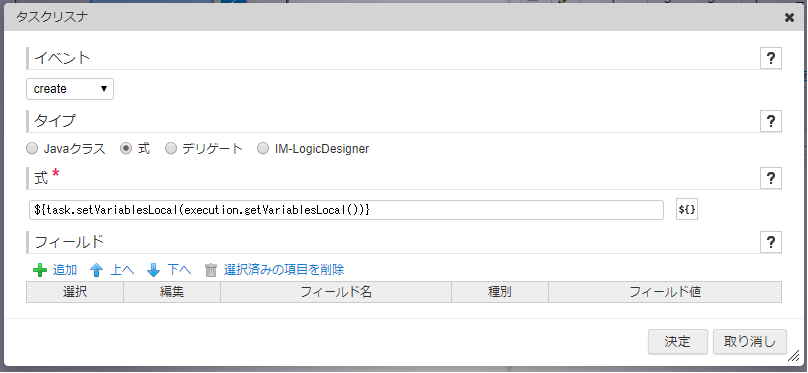Click the 取り消し button
Image resolution: width=808 pixels, height=373 pixels.
coord(750,342)
